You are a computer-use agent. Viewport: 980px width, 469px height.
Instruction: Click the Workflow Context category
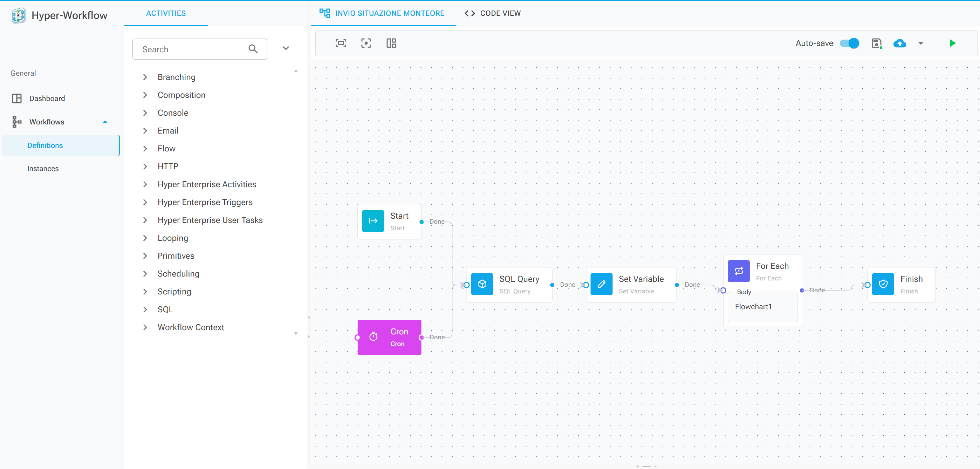pyautogui.click(x=191, y=327)
